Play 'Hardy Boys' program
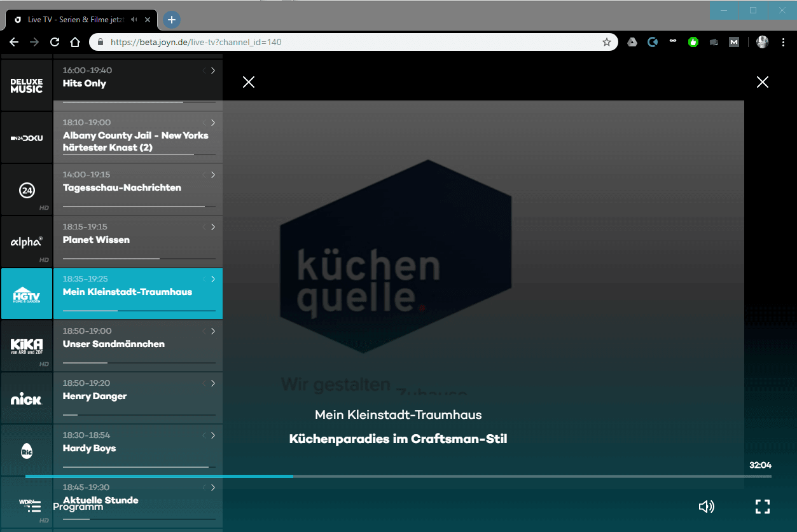Screen dimensions: 797x532 pos(90,449)
